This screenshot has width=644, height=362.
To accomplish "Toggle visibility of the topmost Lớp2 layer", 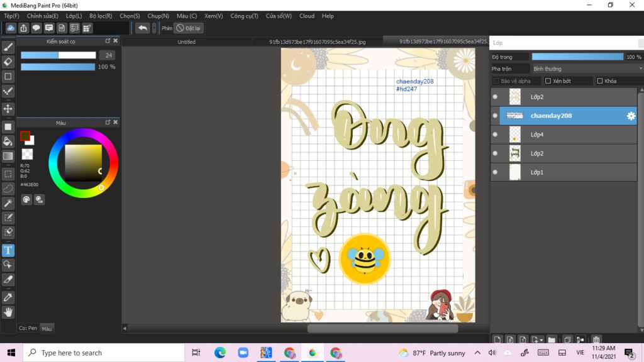I will coord(495,97).
